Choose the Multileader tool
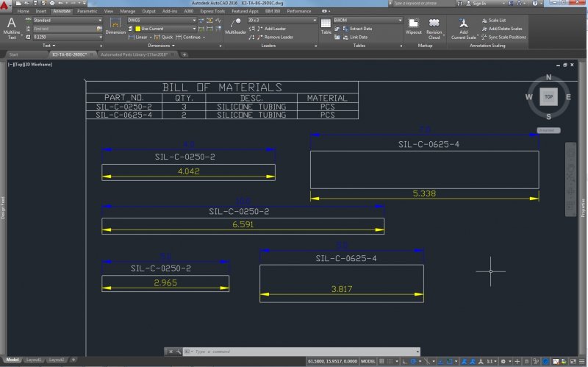This screenshot has height=367, width=588. pos(235,26)
